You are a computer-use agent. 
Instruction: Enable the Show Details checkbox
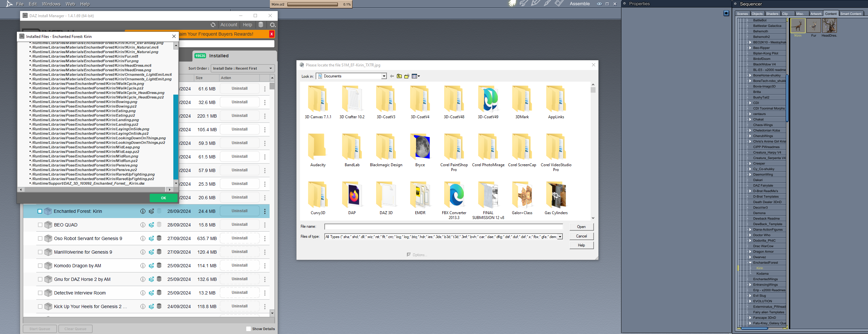coord(248,329)
